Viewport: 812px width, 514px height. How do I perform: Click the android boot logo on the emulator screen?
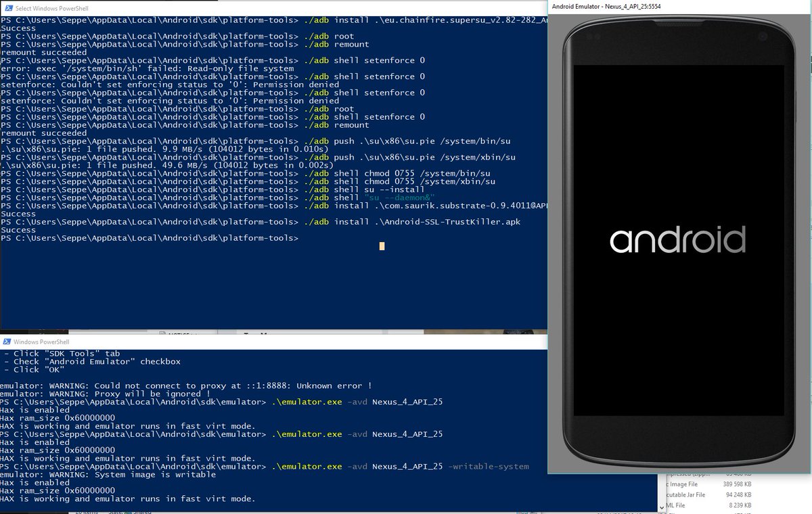click(677, 241)
